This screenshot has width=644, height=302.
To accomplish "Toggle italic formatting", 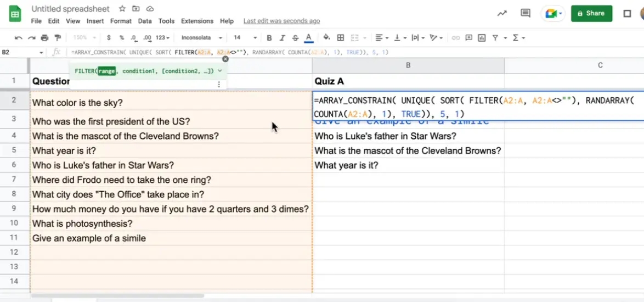I will click(x=283, y=38).
